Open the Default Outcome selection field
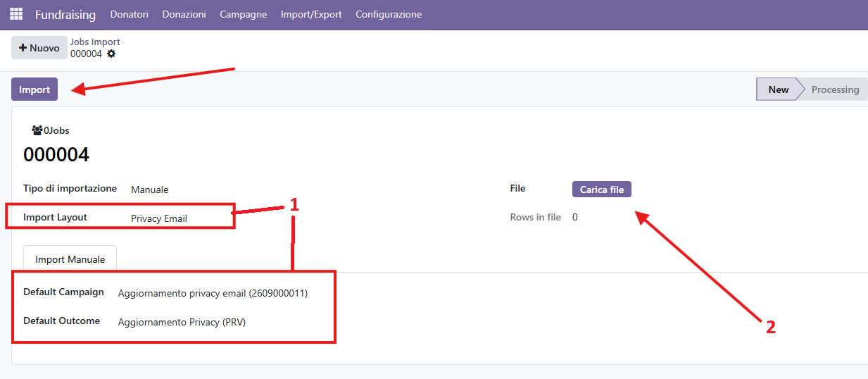This screenshot has height=379, width=868. (182, 322)
